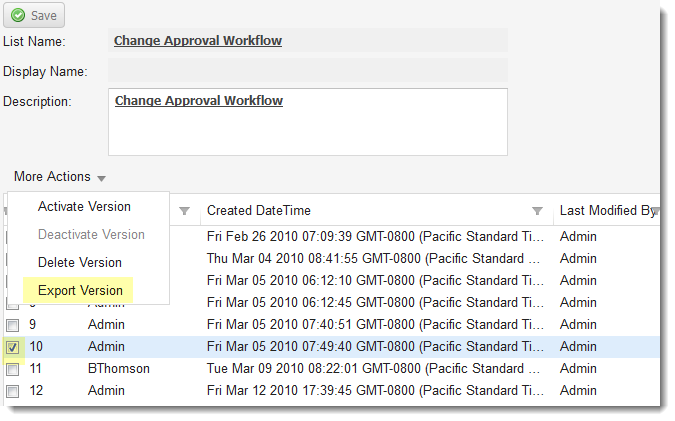Click the green checkmark Save icon
This screenshot has width=675, height=421.
18,15
